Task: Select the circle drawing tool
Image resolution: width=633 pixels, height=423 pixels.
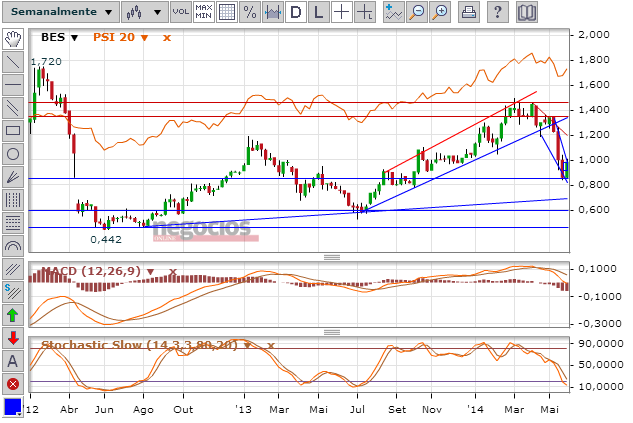Action: click(13, 154)
